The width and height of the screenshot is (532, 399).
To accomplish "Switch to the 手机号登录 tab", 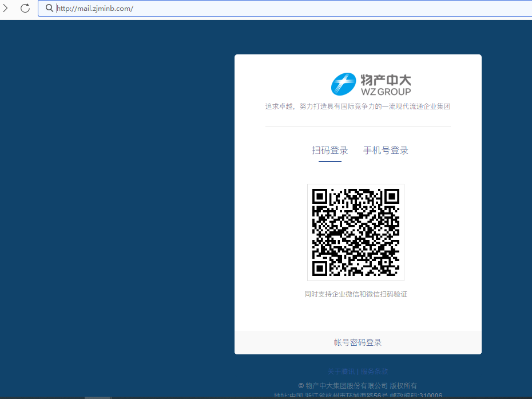I will [x=385, y=150].
